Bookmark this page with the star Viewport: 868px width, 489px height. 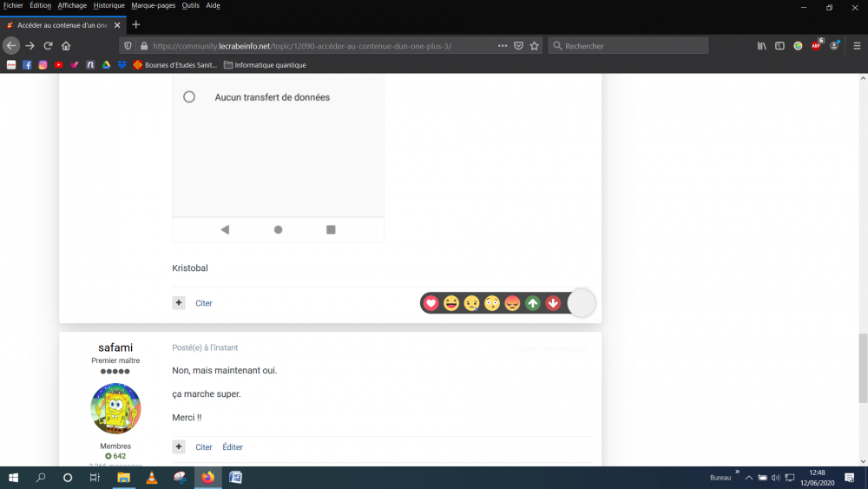point(534,46)
